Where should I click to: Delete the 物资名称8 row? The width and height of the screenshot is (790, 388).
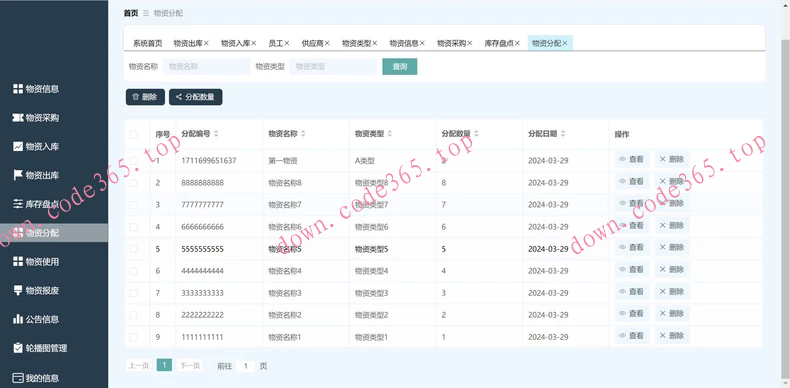672,181
